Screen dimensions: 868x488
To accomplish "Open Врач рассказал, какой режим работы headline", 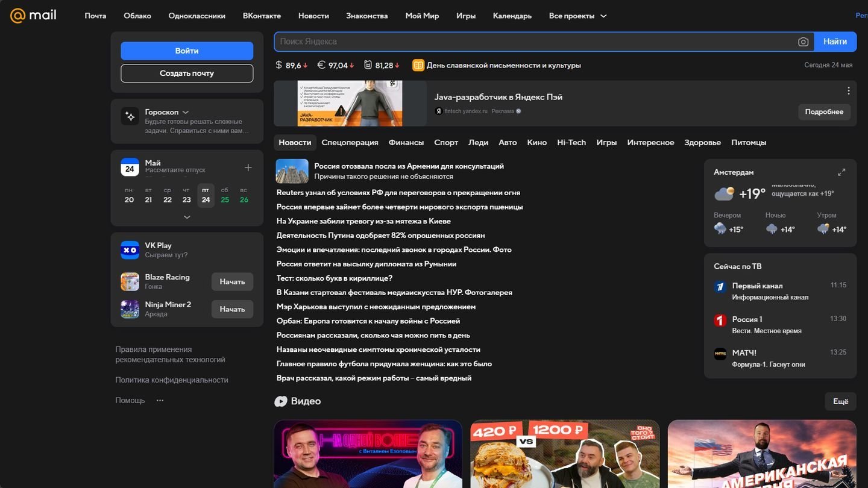I will pos(374,378).
